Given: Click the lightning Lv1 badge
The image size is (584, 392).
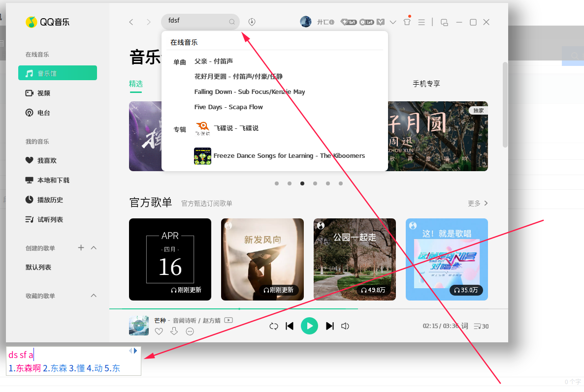Looking at the screenshot, I should click(349, 22).
